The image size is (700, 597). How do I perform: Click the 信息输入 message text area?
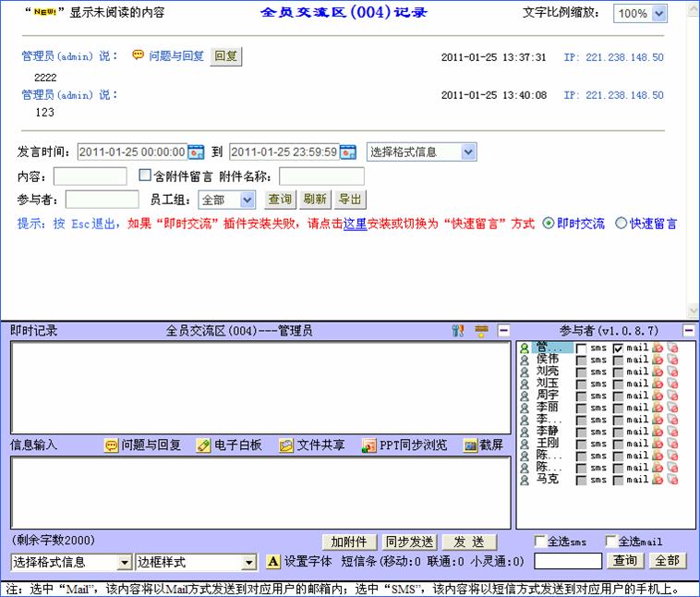(x=260, y=492)
